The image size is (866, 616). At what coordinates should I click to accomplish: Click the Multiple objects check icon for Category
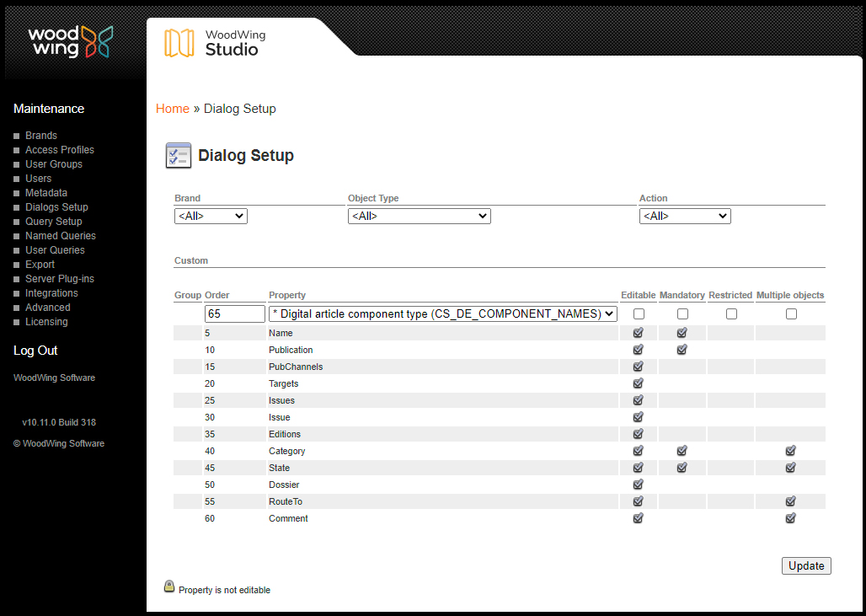pyautogui.click(x=791, y=450)
